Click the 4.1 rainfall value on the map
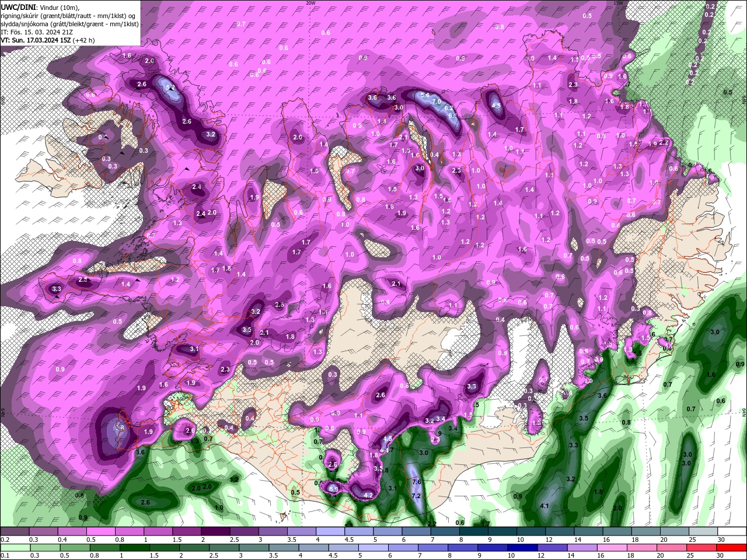Screen dimensions: 747x560 click(544, 506)
